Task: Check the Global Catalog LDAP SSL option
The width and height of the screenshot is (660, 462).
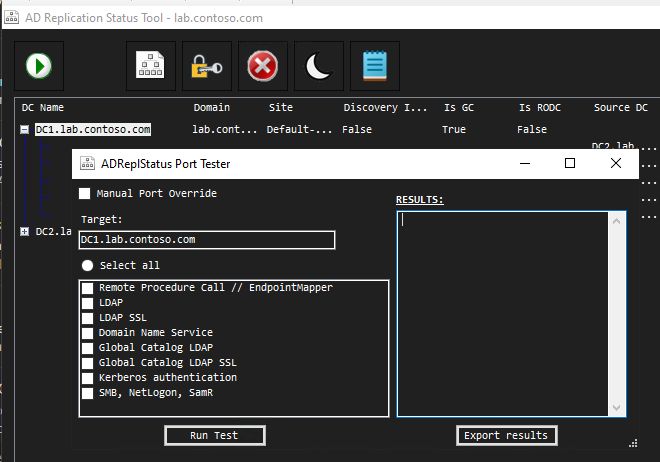Action: (x=87, y=363)
